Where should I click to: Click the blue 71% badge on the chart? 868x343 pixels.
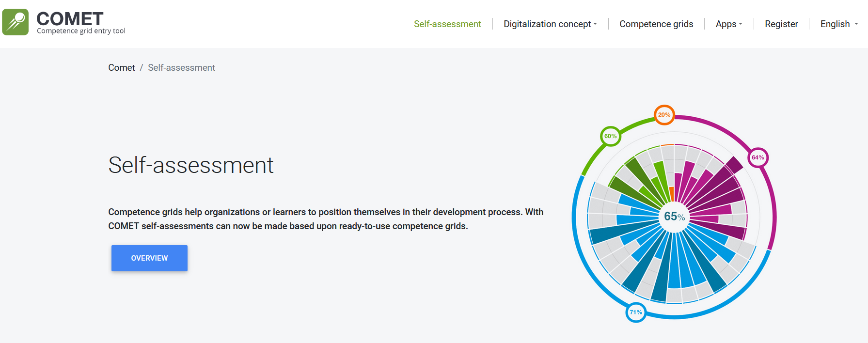pos(636,312)
